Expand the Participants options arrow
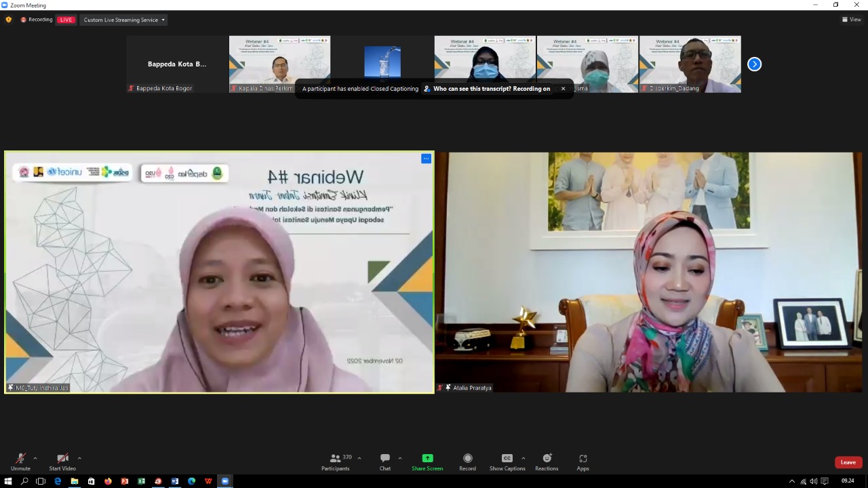 (359, 458)
